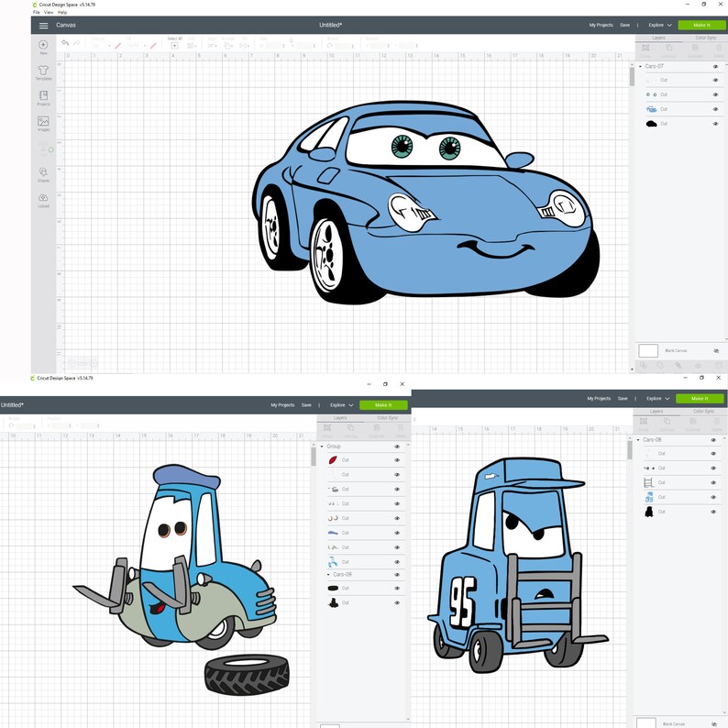This screenshot has width=728, height=728.
Task: Open the Align dropdown in top toolbar
Action: 212,46
